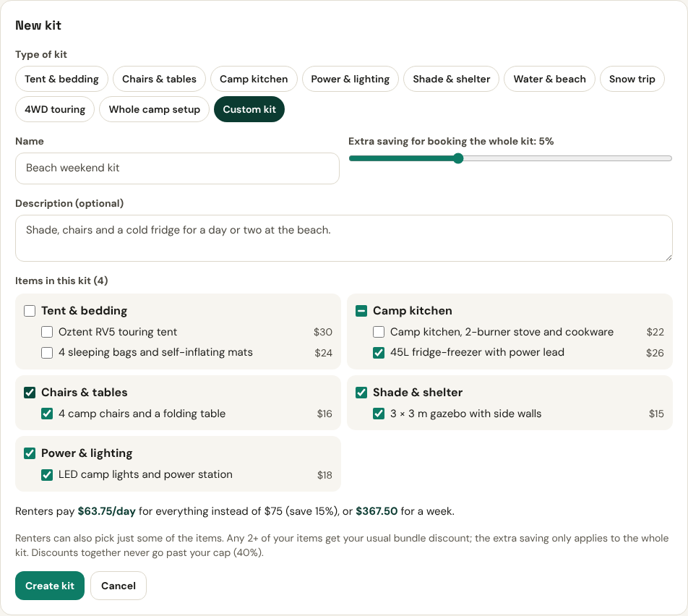This screenshot has width=688, height=616.
Task: Pick the 4WD touring kit type
Action: coord(55,109)
